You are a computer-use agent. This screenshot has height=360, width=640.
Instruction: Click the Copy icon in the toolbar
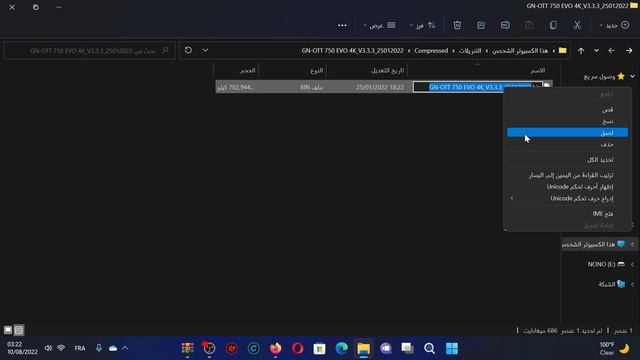point(553,25)
